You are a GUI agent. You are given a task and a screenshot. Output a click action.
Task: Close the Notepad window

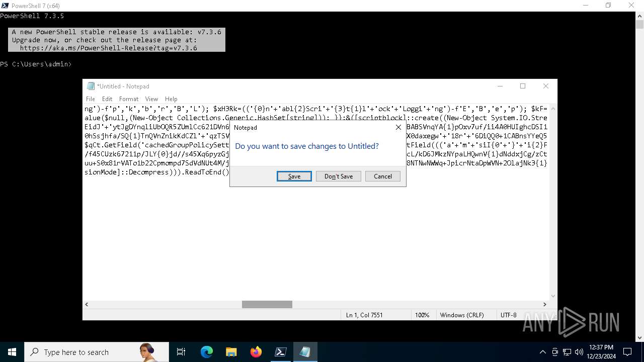point(546,86)
